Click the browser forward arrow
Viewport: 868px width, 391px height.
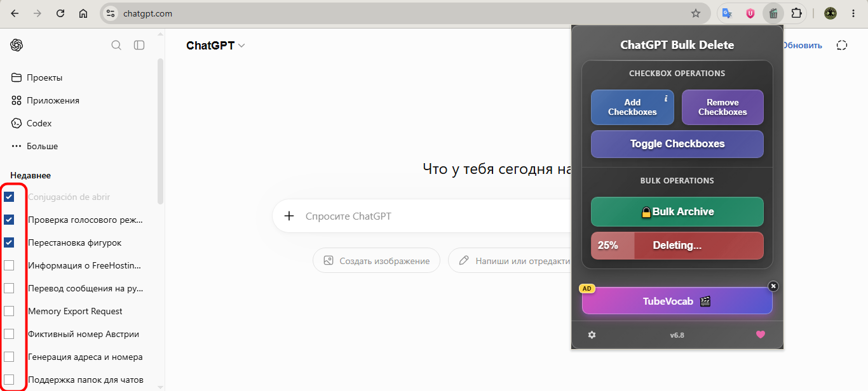(x=37, y=13)
